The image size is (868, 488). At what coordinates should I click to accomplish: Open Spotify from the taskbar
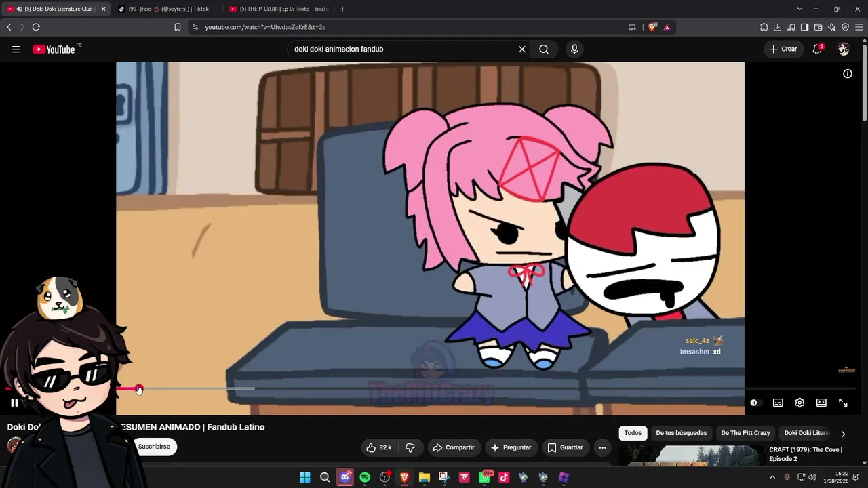point(365,477)
